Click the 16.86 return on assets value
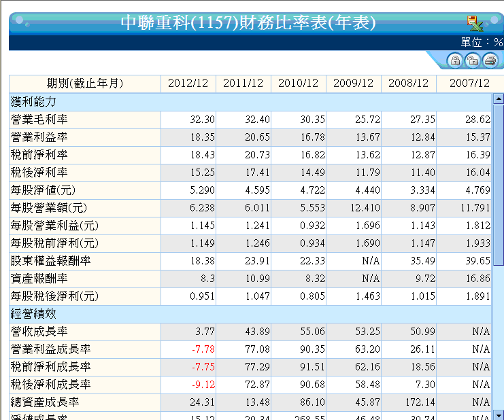The height and width of the screenshot is (420, 504). pos(478,279)
